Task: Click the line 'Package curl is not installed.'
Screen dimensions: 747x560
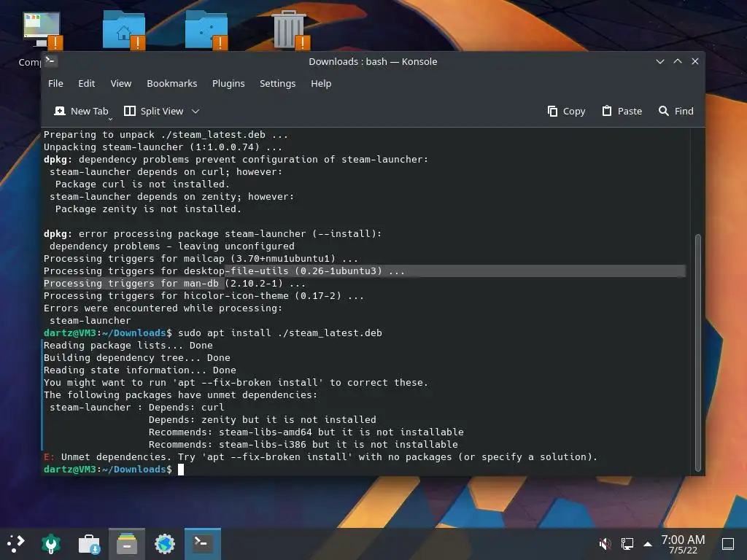Action: tap(142, 184)
